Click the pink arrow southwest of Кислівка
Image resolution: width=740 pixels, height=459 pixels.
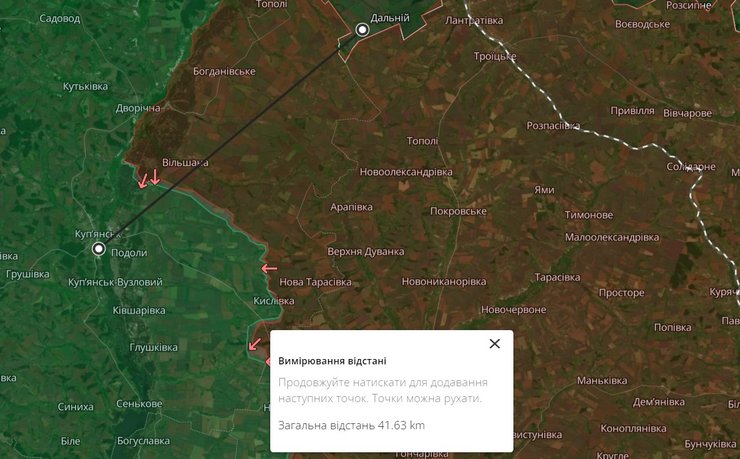[x=254, y=344]
